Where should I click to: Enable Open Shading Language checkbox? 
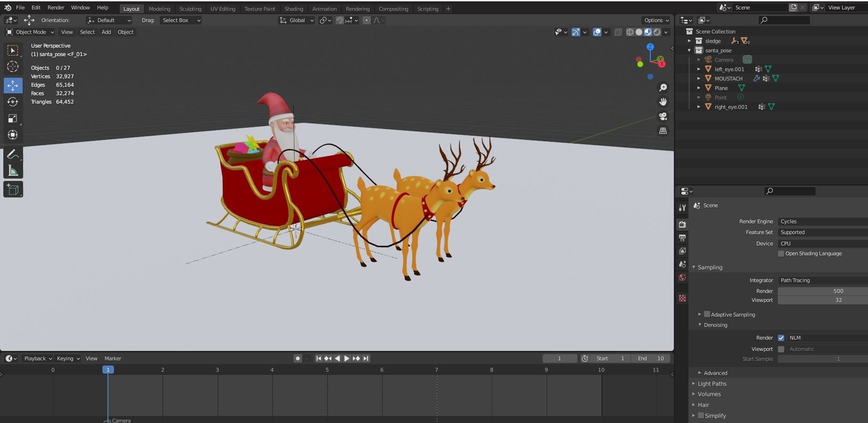click(x=781, y=253)
